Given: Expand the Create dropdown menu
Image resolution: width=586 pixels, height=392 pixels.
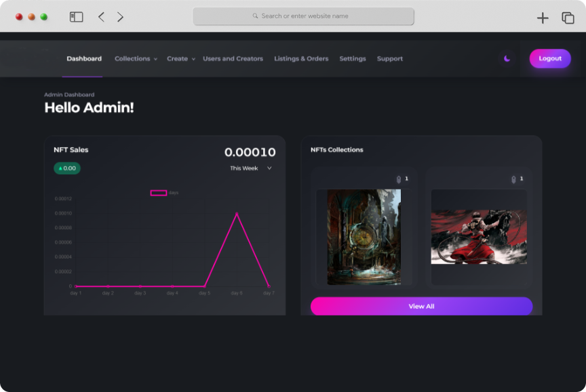Looking at the screenshot, I should click(x=180, y=59).
